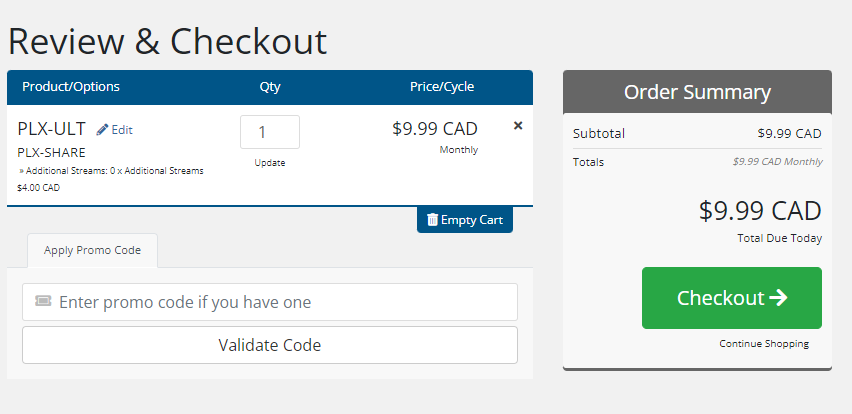The width and height of the screenshot is (852, 414).
Task: Click the arrow icon on the Checkout button
Action: (779, 298)
